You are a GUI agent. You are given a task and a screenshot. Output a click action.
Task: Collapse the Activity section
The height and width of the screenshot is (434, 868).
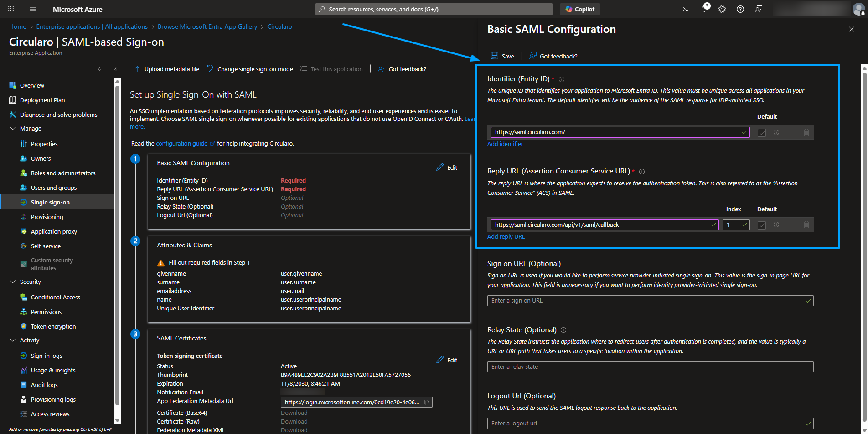pos(13,340)
